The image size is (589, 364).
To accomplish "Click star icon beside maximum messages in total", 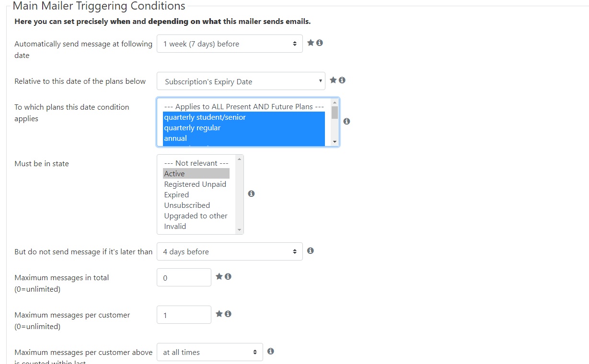I will 219,276.
